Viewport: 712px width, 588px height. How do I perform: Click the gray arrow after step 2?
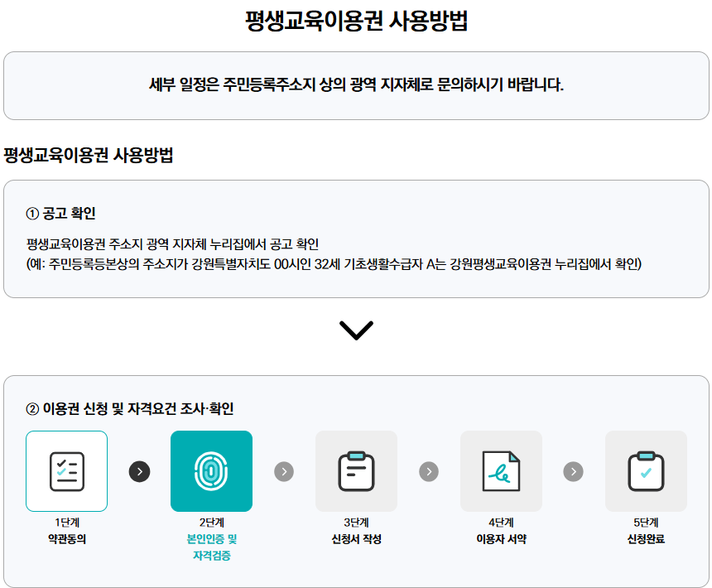[x=284, y=471]
